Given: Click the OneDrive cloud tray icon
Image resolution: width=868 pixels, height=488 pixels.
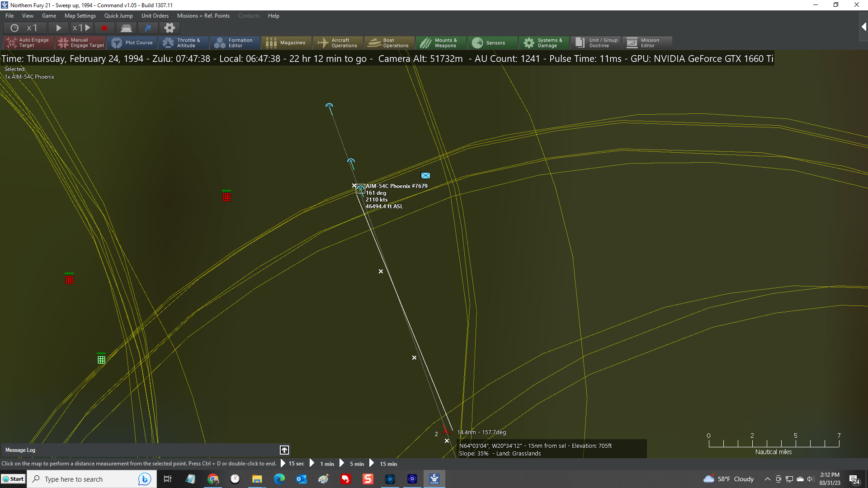Looking at the screenshot, I should [800, 479].
